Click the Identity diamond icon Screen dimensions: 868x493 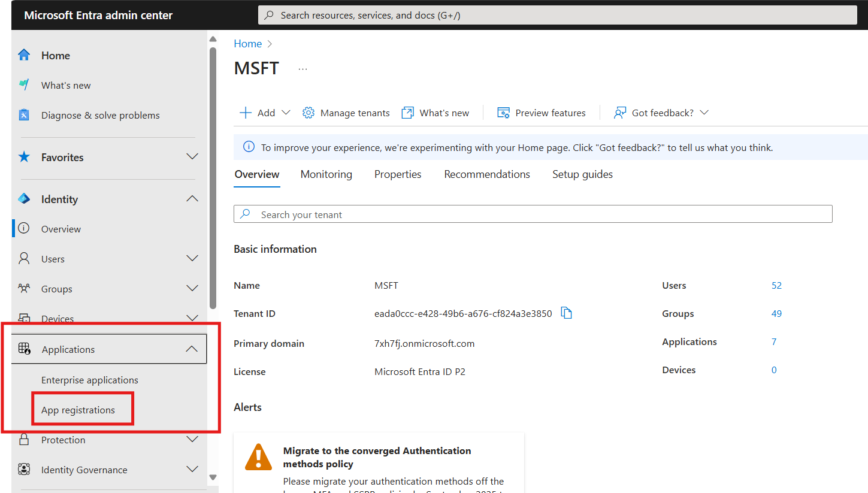24,199
